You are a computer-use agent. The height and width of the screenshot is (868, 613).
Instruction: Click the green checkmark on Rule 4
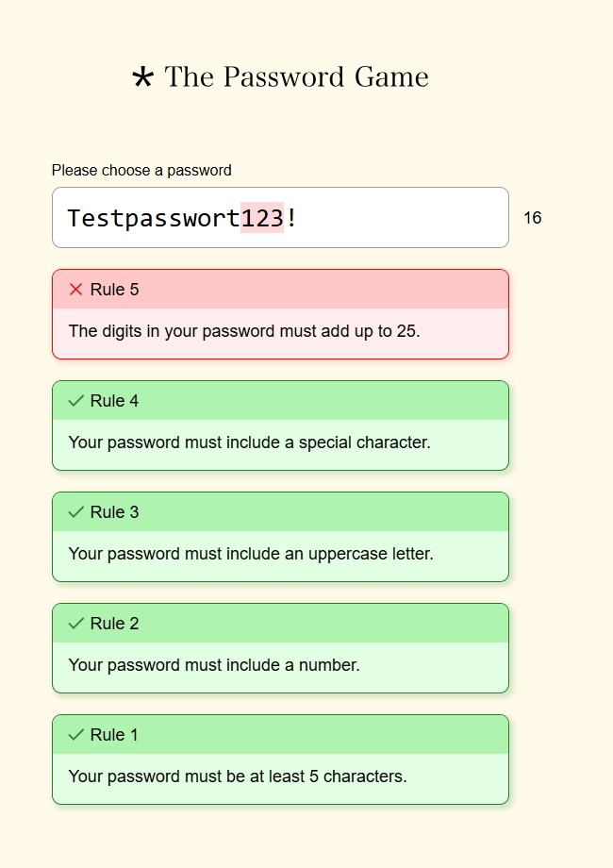tap(76, 401)
